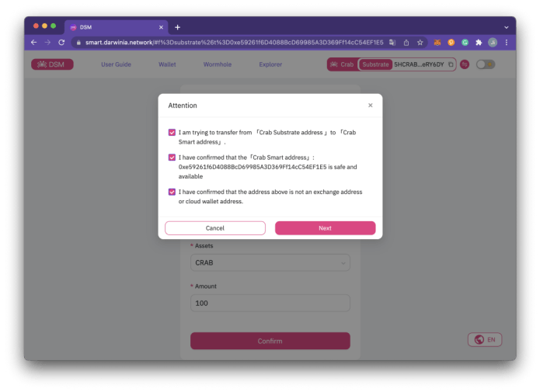Viewport: 540px width, 392px height.
Task: Bookmark this page with star
Action: coord(420,43)
